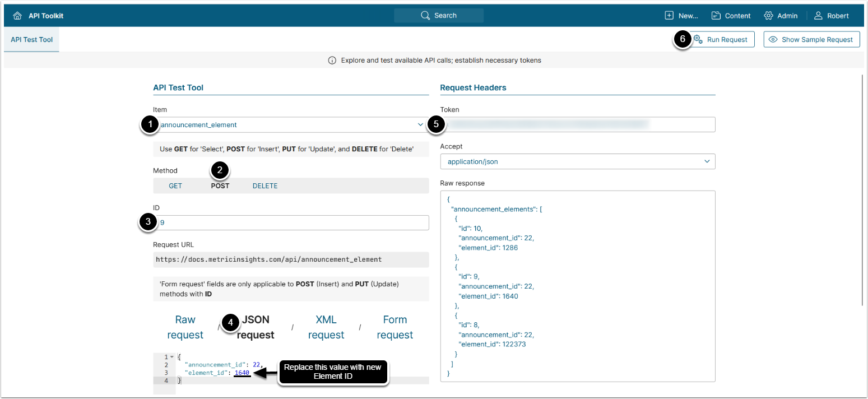The image size is (868, 399).
Task: Click the ID input field
Action: point(291,222)
